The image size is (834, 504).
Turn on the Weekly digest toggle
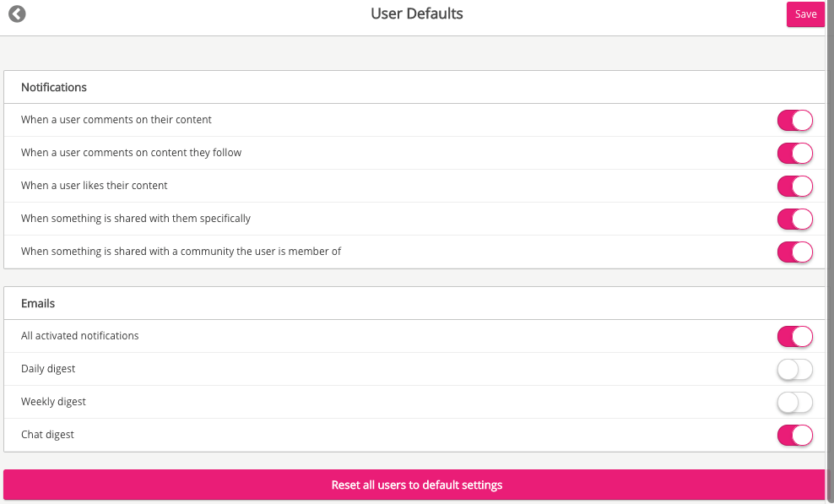click(794, 402)
